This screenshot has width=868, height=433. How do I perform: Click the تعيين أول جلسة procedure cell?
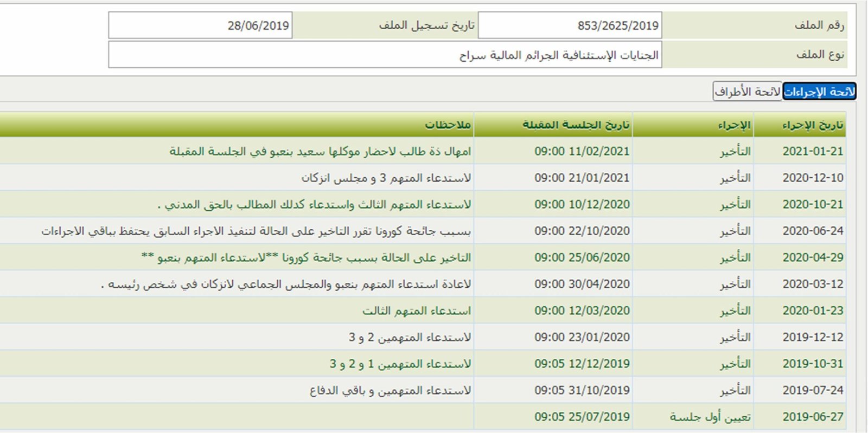pos(710,417)
